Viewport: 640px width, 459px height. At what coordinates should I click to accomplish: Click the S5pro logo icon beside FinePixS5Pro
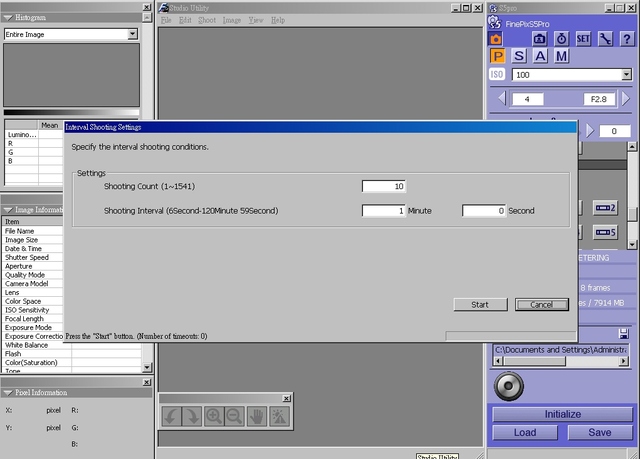pyautogui.click(x=495, y=22)
